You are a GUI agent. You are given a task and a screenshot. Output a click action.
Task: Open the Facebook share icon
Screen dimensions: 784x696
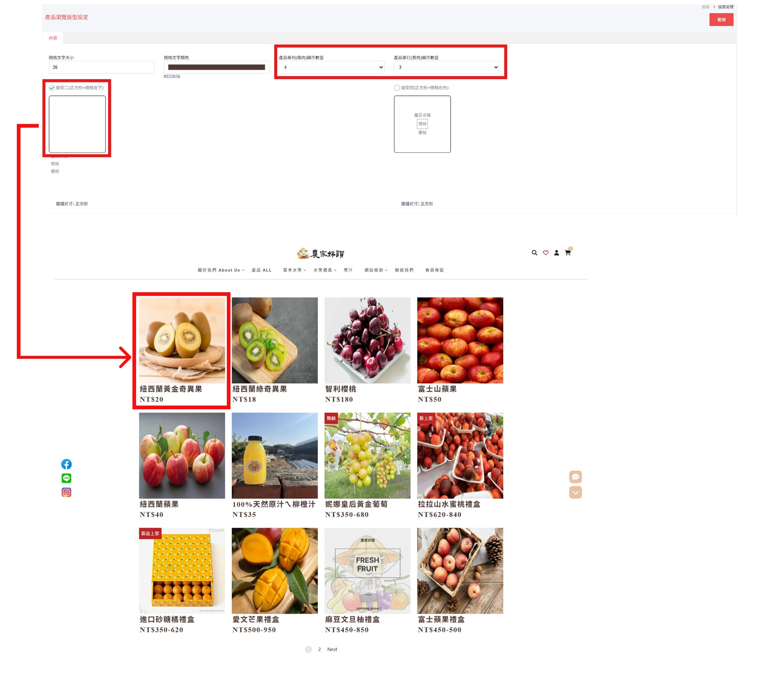click(x=66, y=464)
